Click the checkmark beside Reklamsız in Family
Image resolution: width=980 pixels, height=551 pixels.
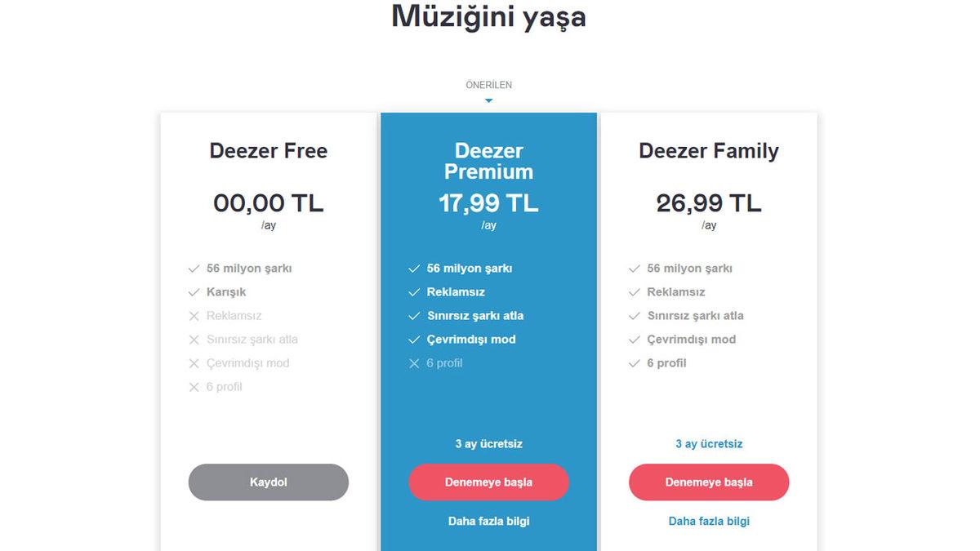[634, 291]
